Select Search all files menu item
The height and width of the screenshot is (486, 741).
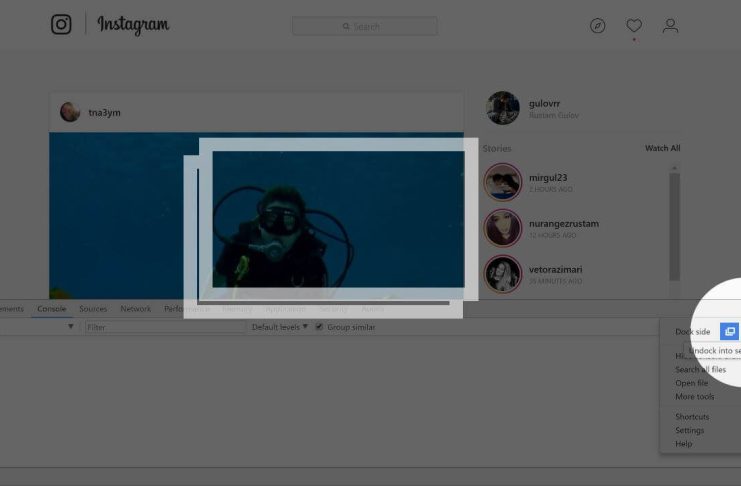pos(700,370)
